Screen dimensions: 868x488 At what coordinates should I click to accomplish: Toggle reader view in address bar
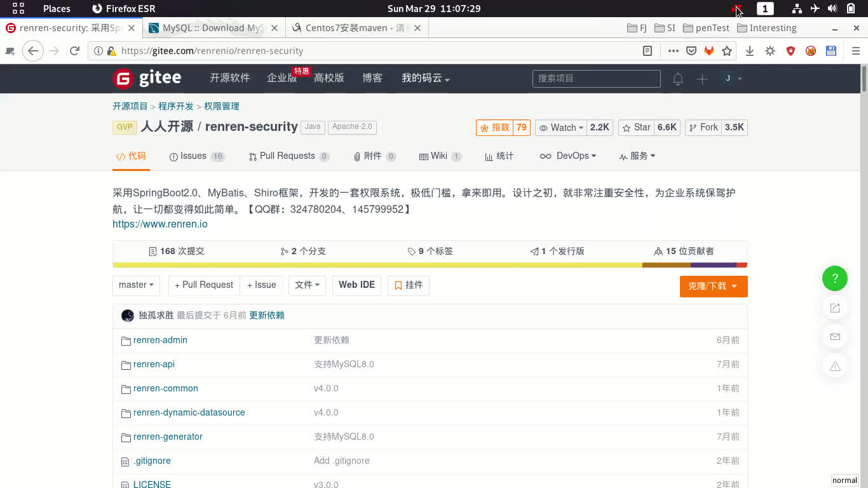click(x=648, y=51)
